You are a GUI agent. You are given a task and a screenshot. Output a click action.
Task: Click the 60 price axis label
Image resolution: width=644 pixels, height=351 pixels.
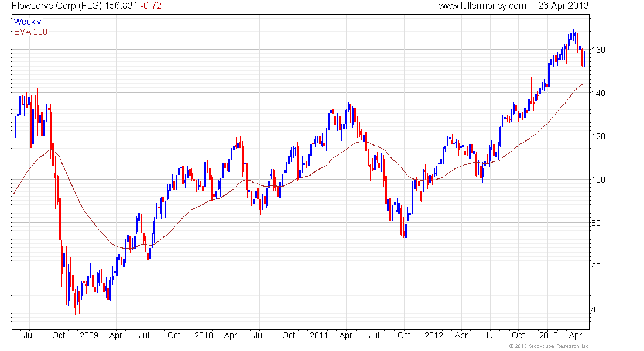(x=597, y=266)
